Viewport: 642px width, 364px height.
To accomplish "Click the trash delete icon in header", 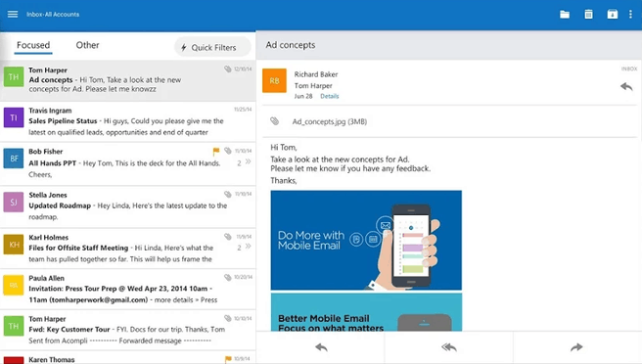I will pyautogui.click(x=588, y=15).
